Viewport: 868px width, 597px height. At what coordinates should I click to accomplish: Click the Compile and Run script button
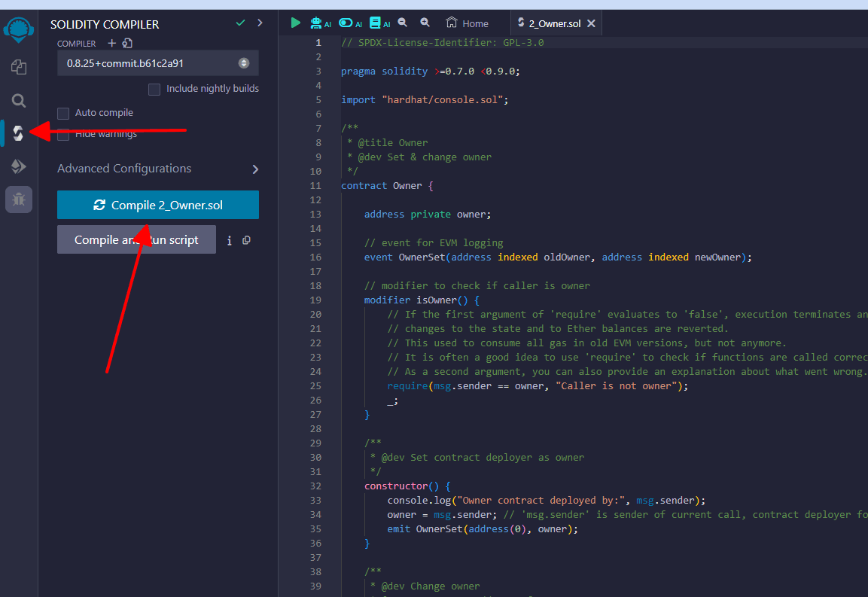click(x=136, y=240)
